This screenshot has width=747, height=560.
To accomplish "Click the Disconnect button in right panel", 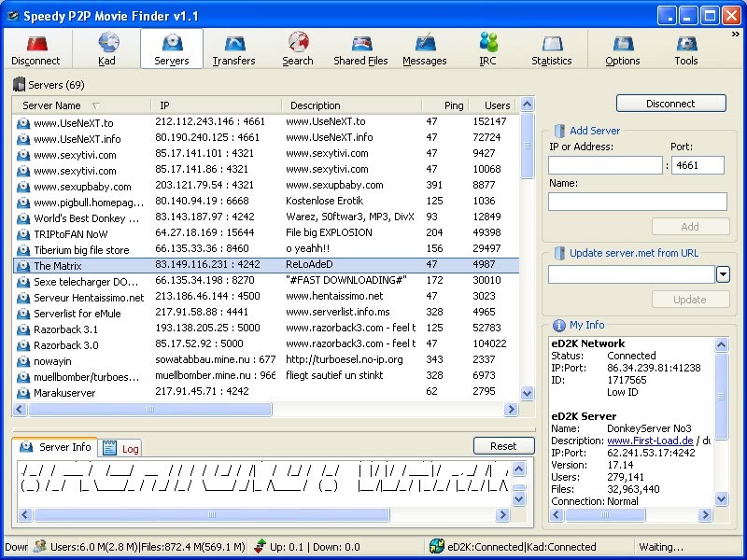I will 670,104.
